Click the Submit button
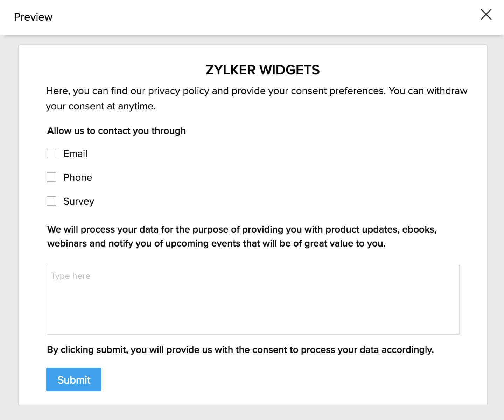 (x=74, y=379)
